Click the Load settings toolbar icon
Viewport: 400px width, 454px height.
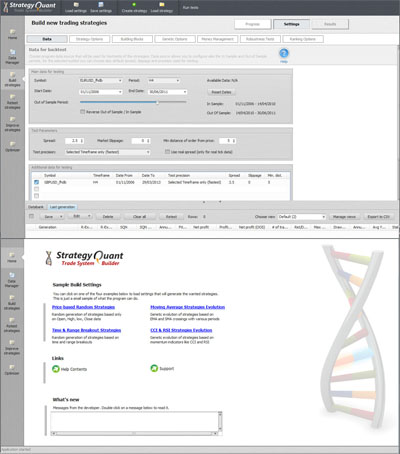click(76, 5)
